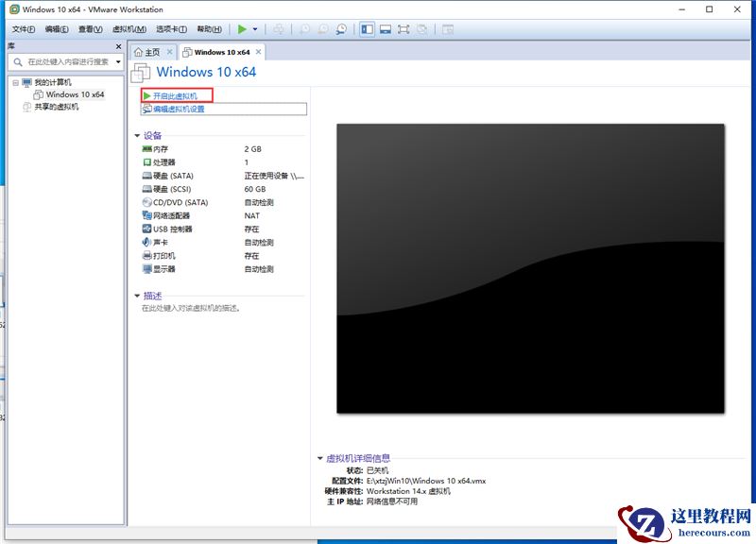
Task: Toggle the library sidebar panel icon
Action: (x=366, y=28)
